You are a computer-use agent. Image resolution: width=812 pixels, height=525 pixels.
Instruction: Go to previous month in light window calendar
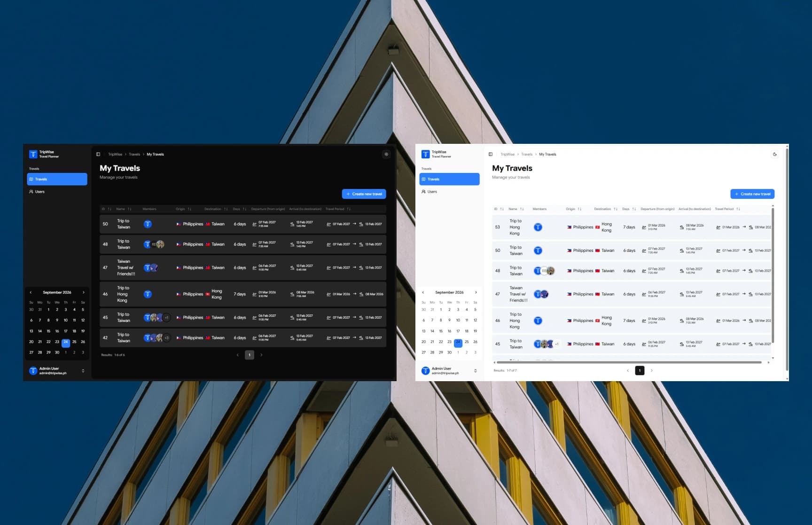[x=423, y=292]
